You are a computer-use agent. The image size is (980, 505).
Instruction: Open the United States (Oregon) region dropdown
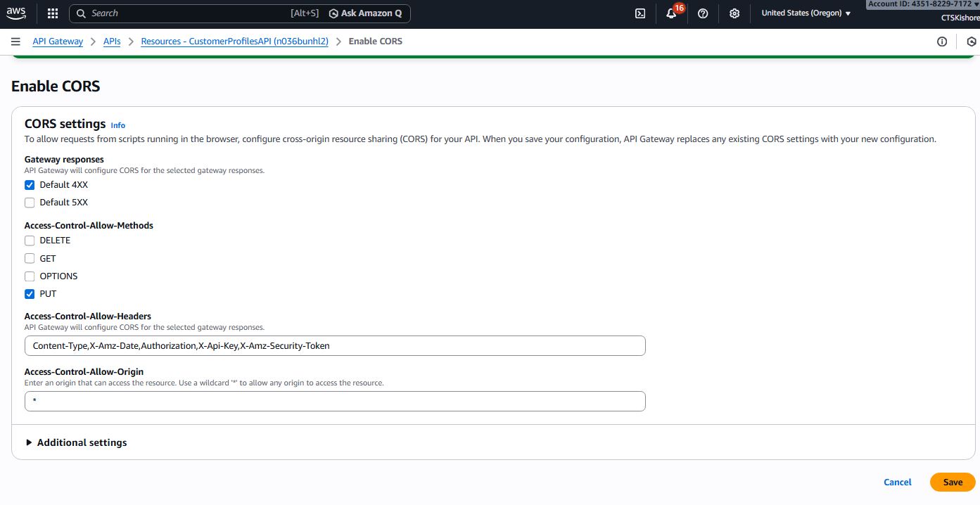coord(806,13)
